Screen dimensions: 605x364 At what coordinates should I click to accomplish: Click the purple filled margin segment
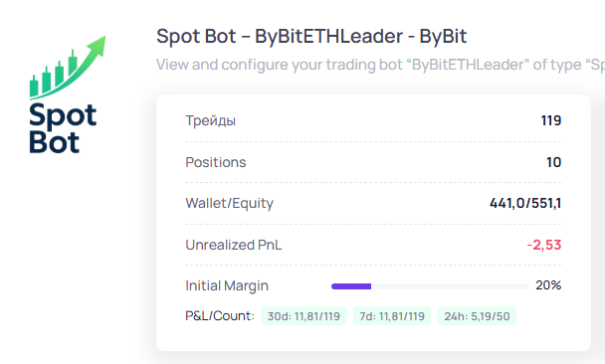351,286
